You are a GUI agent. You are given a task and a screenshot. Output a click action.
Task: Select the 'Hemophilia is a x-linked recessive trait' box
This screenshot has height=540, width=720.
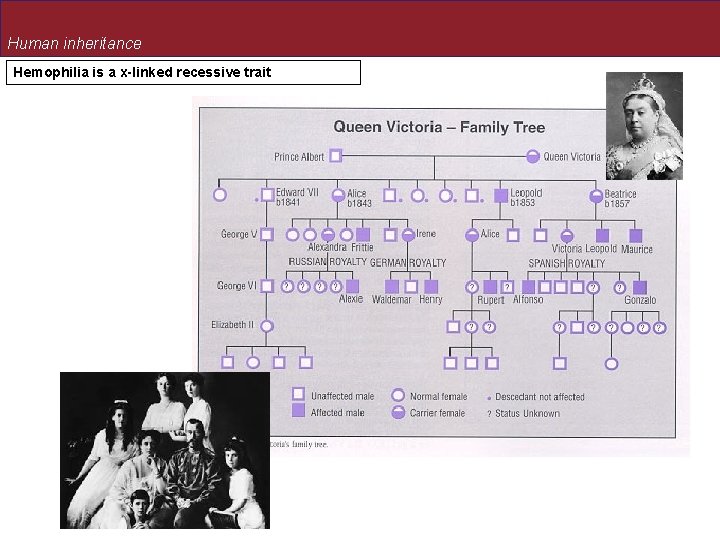click(183, 73)
